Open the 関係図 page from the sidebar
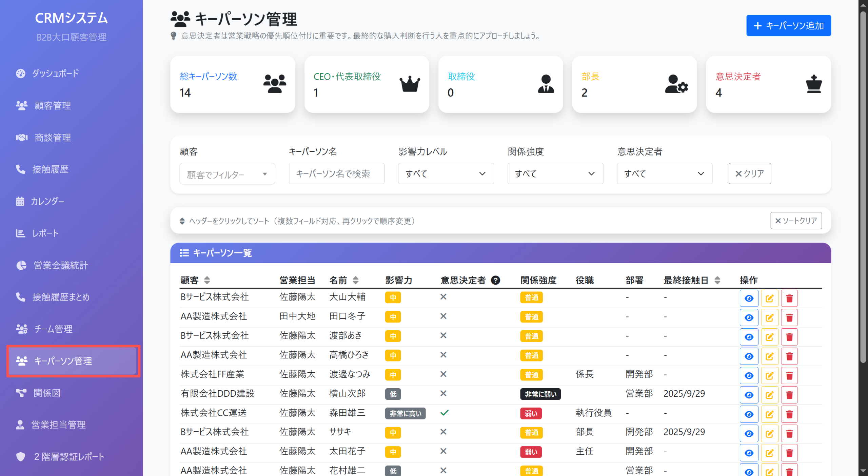The image size is (868, 476). coord(47,393)
